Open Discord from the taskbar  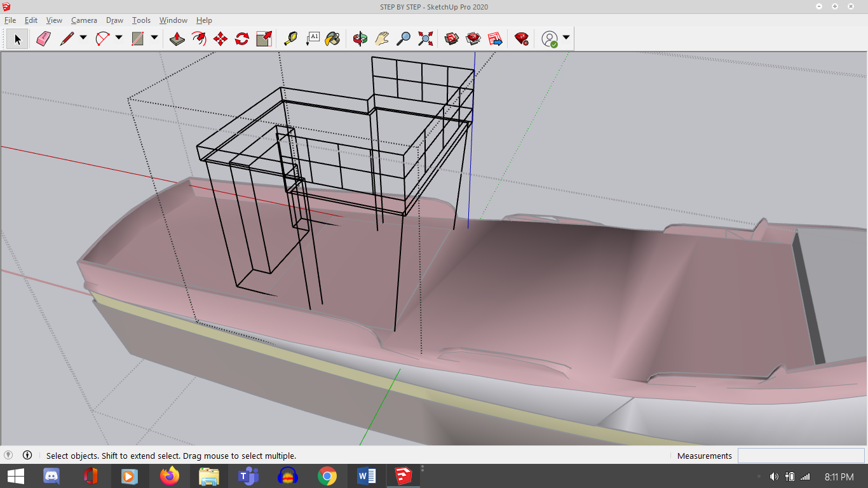(51, 476)
